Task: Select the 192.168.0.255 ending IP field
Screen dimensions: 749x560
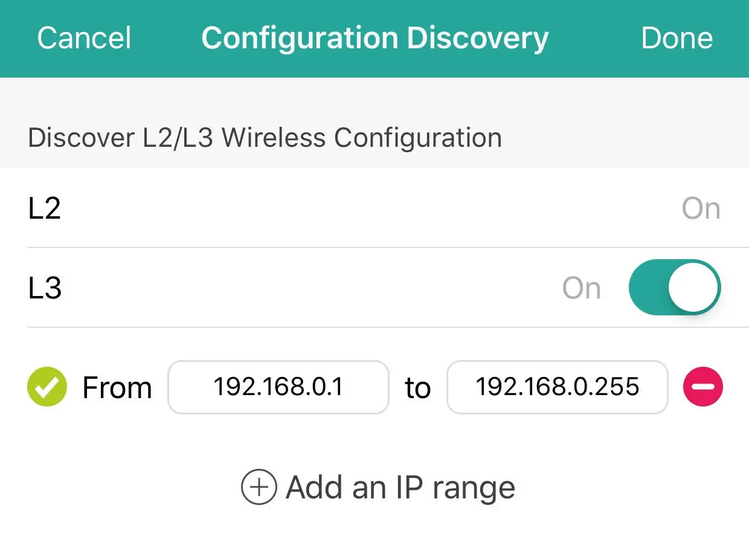Action: coord(557,387)
